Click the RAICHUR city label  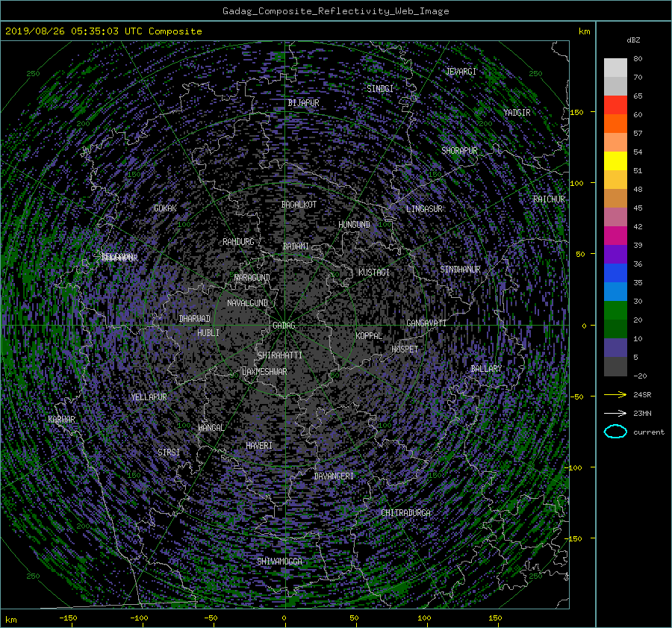tap(549, 199)
